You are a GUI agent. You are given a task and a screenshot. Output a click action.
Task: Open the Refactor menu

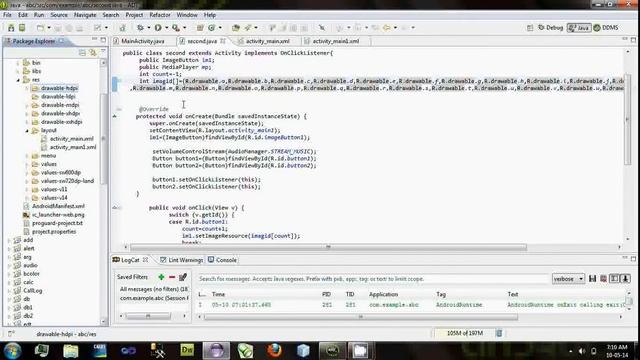pyautogui.click(x=160, y=15)
